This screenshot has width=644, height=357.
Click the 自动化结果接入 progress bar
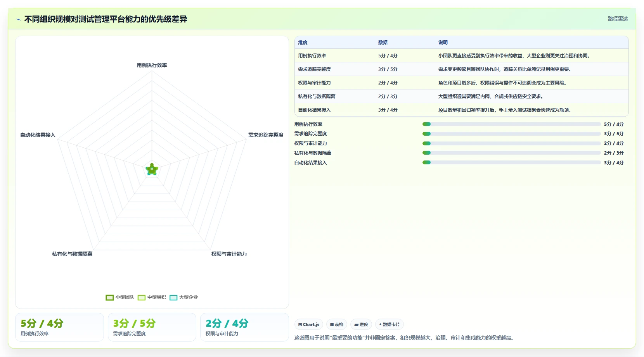coord(511,162)
